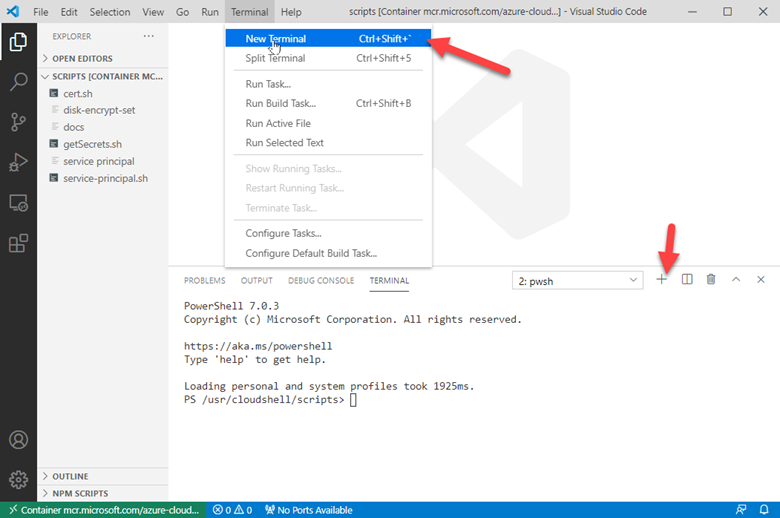The height and width of the screenshot is (518, 780).
Task: Open the Explorer view in activity bar
Action: [x=18, y=42]
